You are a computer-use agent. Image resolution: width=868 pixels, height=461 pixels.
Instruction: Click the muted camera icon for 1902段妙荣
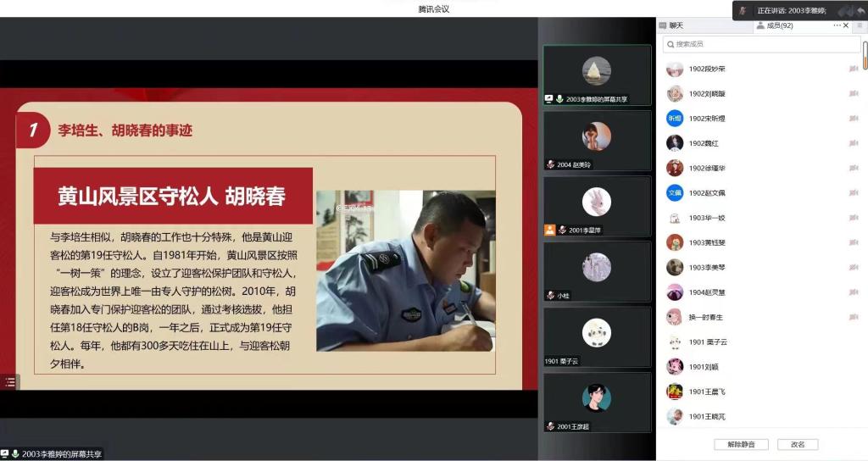(x=854, y=69)
